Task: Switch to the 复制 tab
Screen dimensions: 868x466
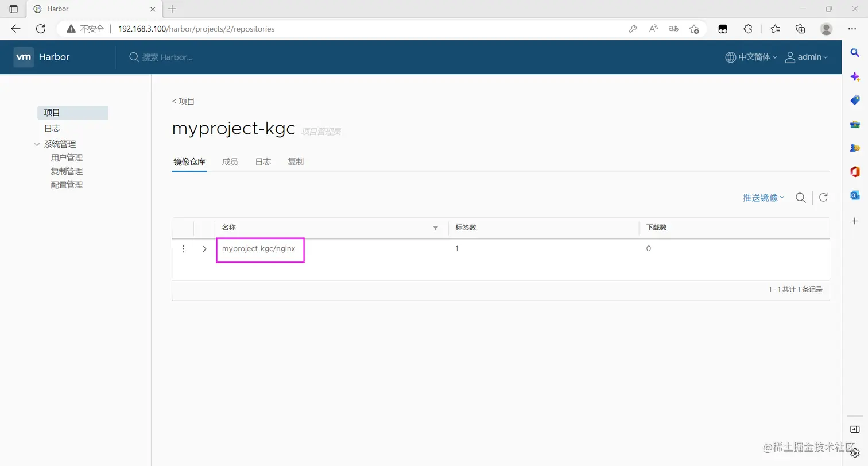Action: 296,162
